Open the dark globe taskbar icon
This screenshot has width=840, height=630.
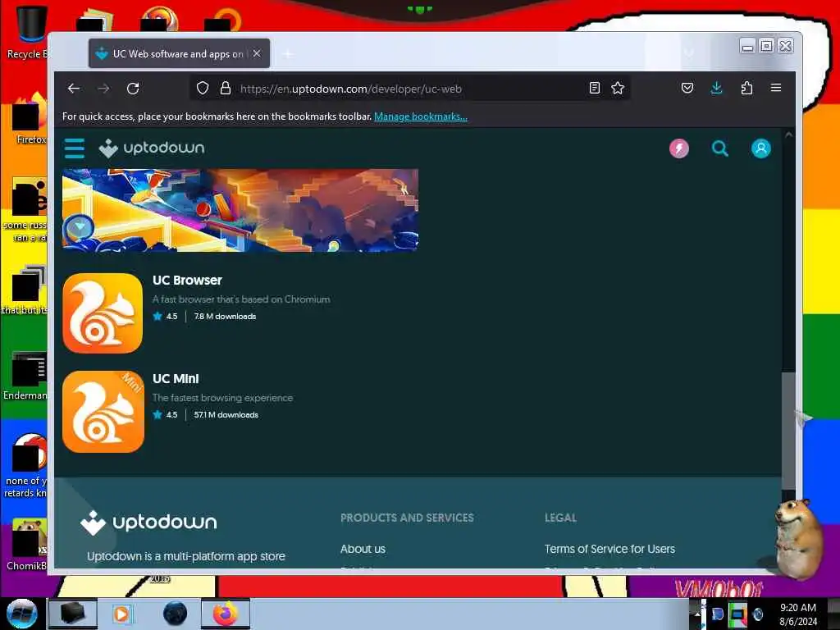(176, 614)
